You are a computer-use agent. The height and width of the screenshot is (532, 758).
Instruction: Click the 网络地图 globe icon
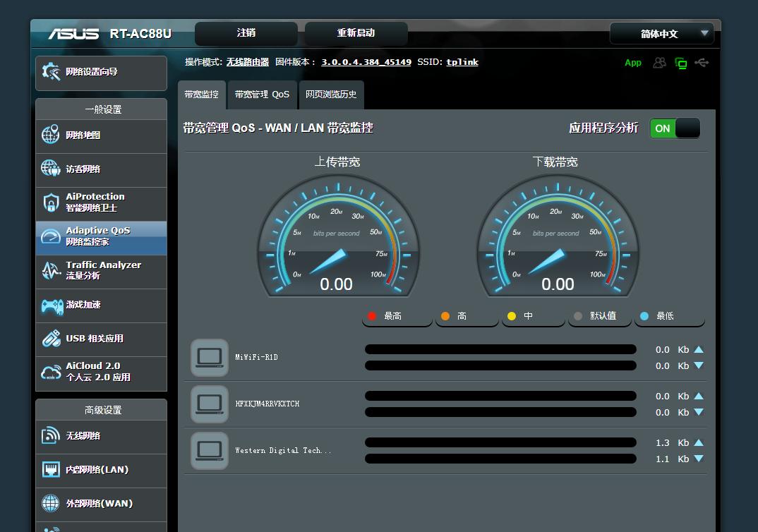click(51, 135)
